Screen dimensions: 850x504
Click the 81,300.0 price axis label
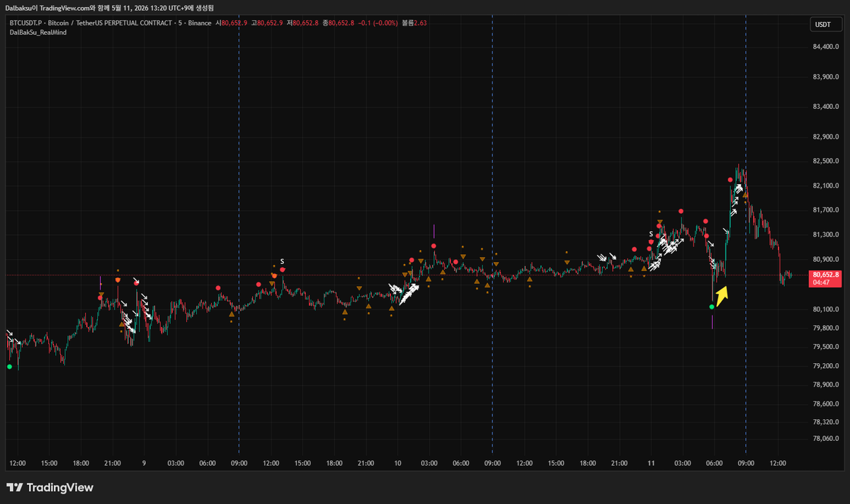point(825,234)
